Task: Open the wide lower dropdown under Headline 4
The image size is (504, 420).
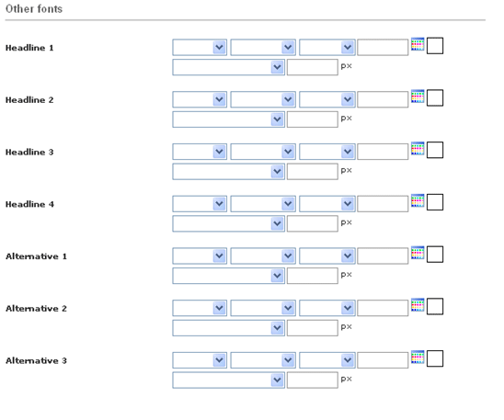Action: tap(228, 223)
